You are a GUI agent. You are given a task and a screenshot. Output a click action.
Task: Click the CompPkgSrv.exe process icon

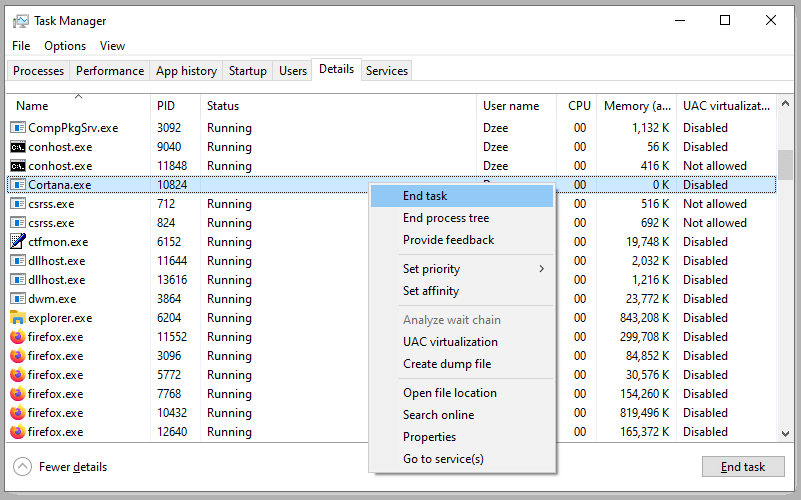18,128
